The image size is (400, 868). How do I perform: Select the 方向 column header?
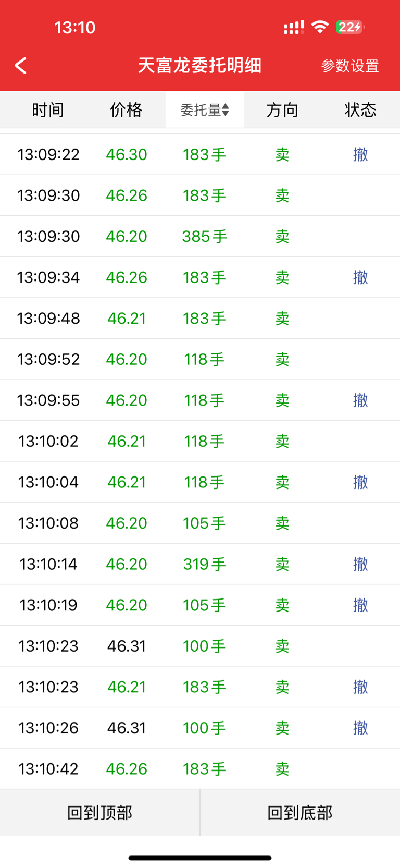[x=282, y=110]
